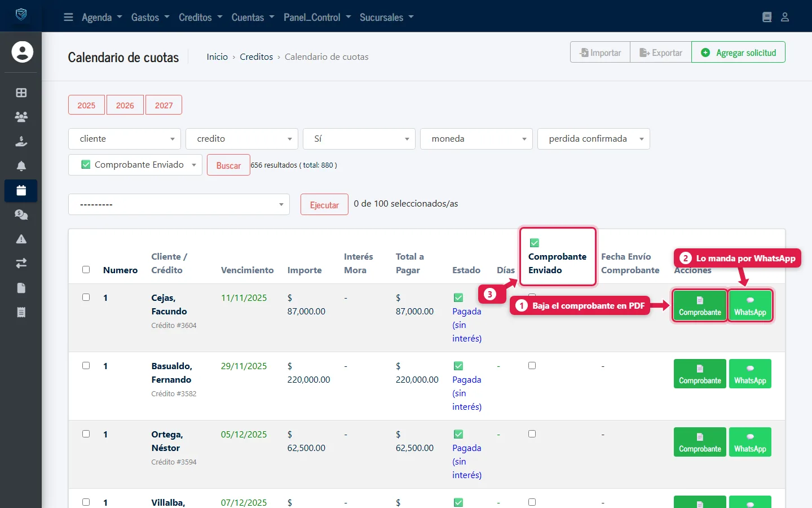Filter by year 2026
The image size is (812, 508).
pos(125,105)
